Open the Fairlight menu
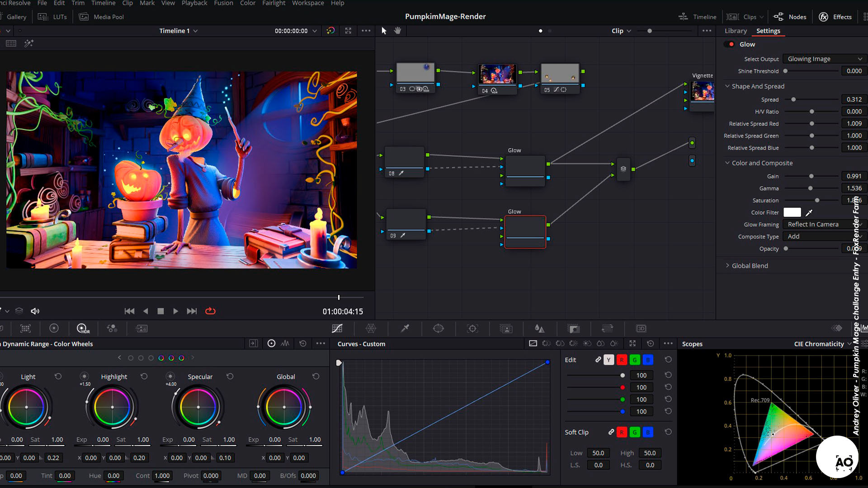868x488 pixels. [x=274, y=3]
